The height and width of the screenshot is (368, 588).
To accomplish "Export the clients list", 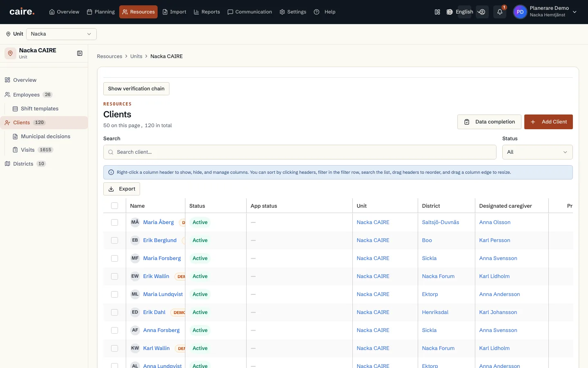I will point(122,189).
